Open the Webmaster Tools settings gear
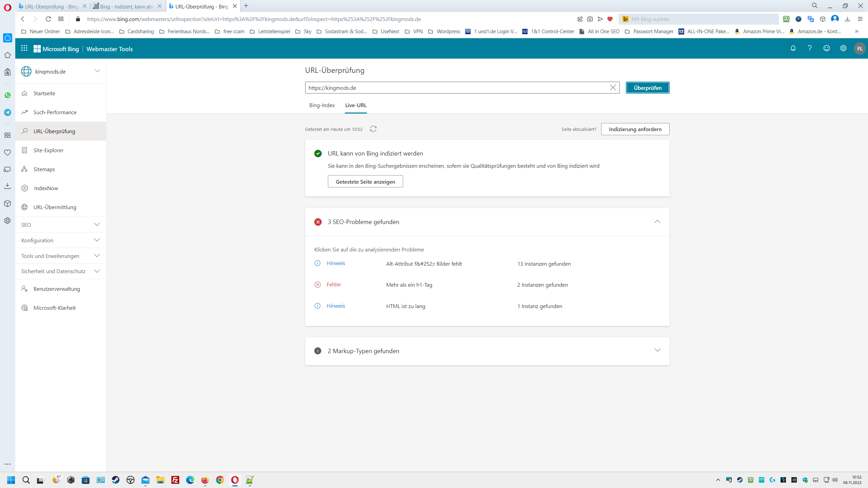This screenshot has width=868, height=488. pyautogui.click(x=843, y=48)
